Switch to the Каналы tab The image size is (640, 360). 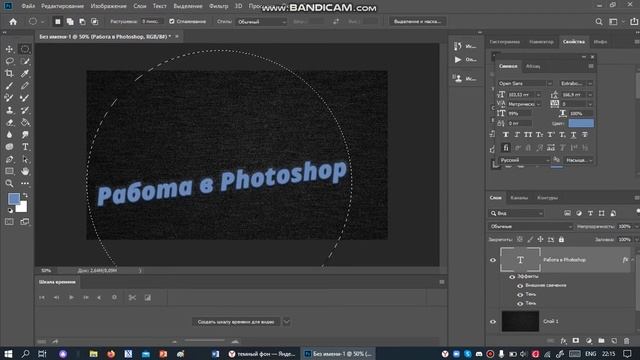[519, 198]
